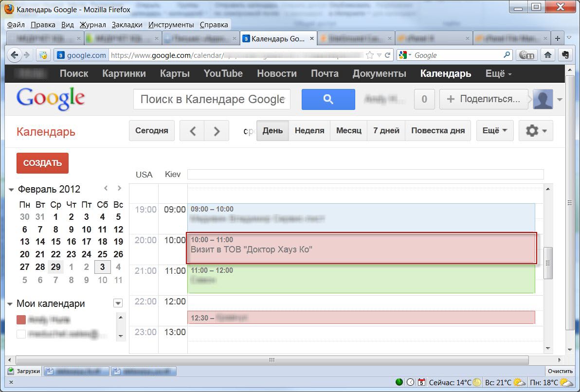
Task: Click the calendar icon in status bar
Action: [x=422, y=382]
